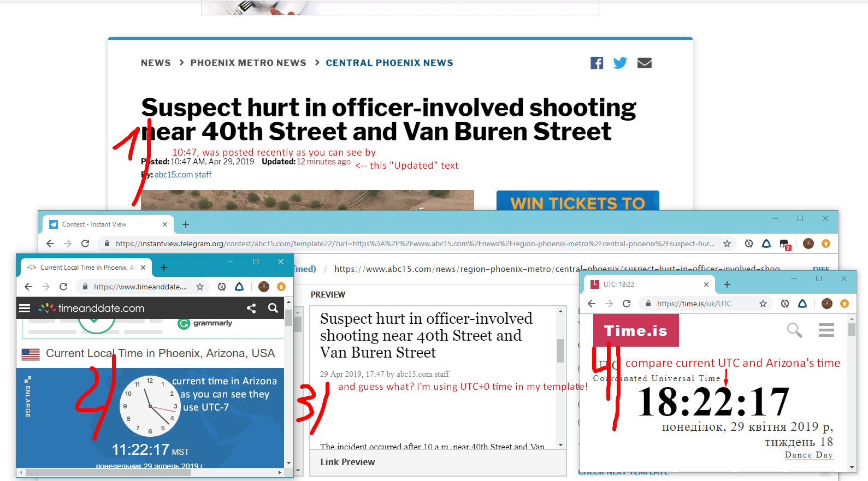
Task: Reload the timeanddate.com page
Action: coord(63,287)
